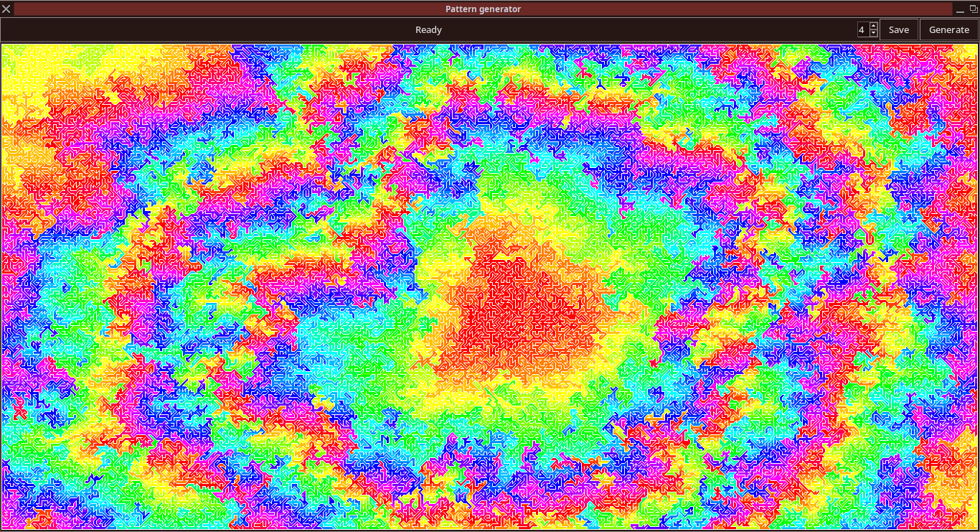Viewport: 980px width, 532px height.
Task: Close the Pattern generator window
Action: pos(6,9)
